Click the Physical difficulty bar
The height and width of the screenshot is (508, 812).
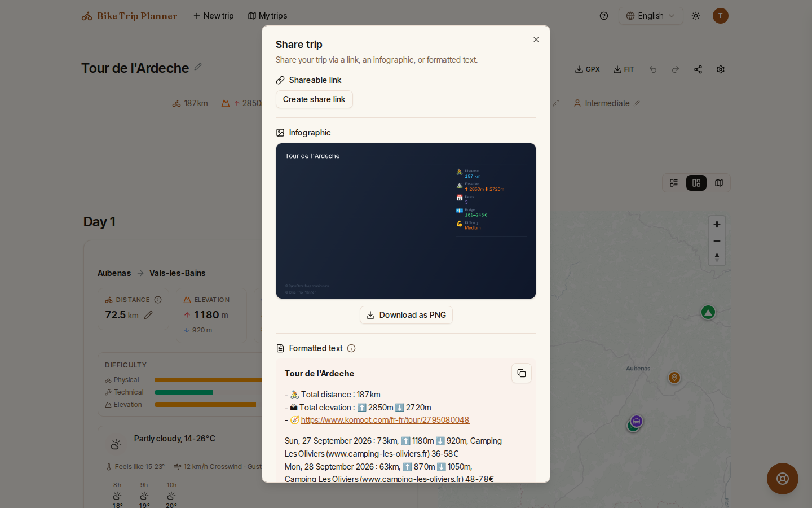click(208, 380)
